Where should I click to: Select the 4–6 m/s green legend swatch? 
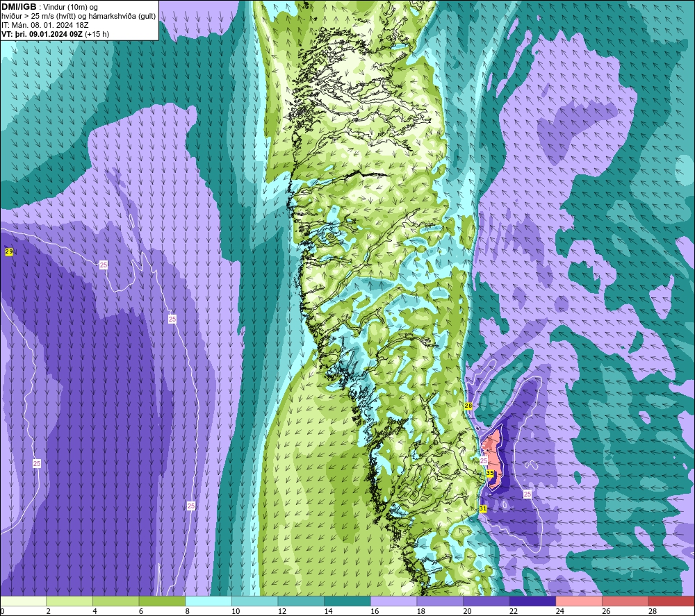(x=115, y=601)
